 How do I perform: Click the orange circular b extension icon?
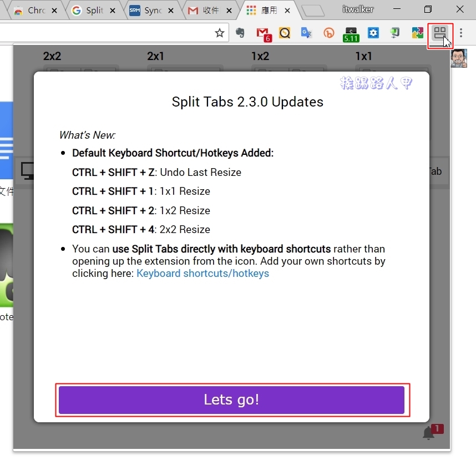click(x=329, y=33)
